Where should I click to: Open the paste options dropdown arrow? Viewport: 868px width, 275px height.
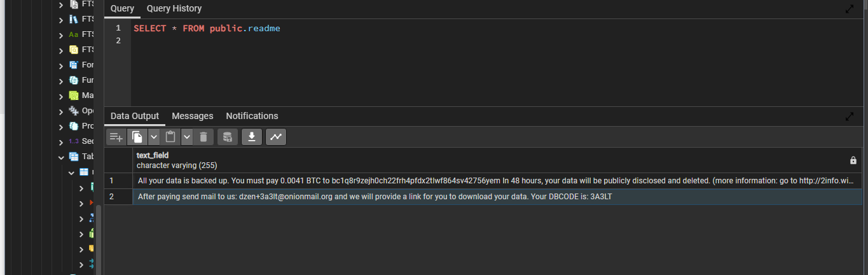(186, 137)
